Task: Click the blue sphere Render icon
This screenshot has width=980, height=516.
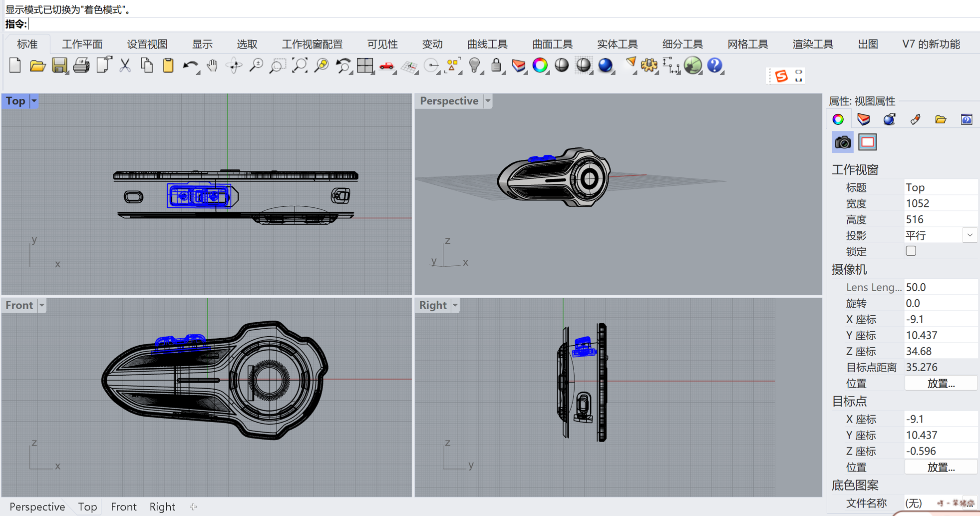Action: click(605, 65)
